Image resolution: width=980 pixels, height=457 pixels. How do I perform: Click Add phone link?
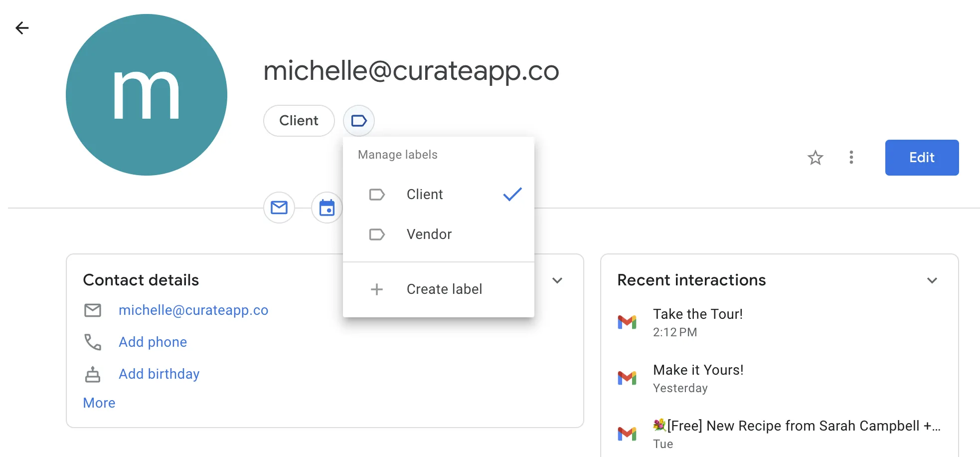tap(153, 342)
